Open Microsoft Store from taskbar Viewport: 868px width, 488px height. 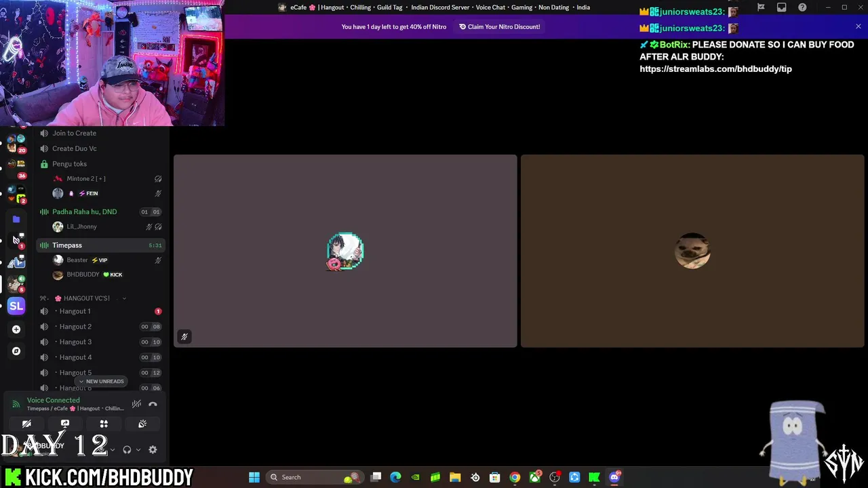495,477
